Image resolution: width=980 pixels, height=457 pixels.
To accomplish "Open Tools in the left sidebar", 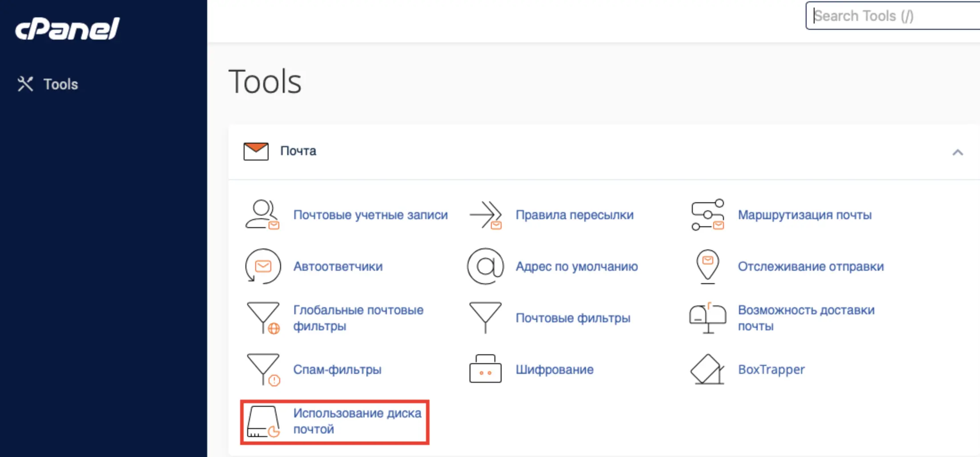I will click(60, 84).
